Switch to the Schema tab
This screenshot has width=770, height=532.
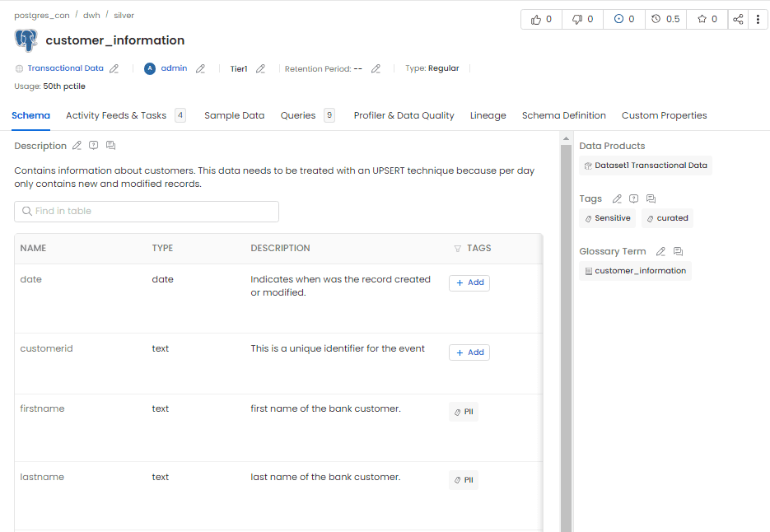(x=30, y=115)
